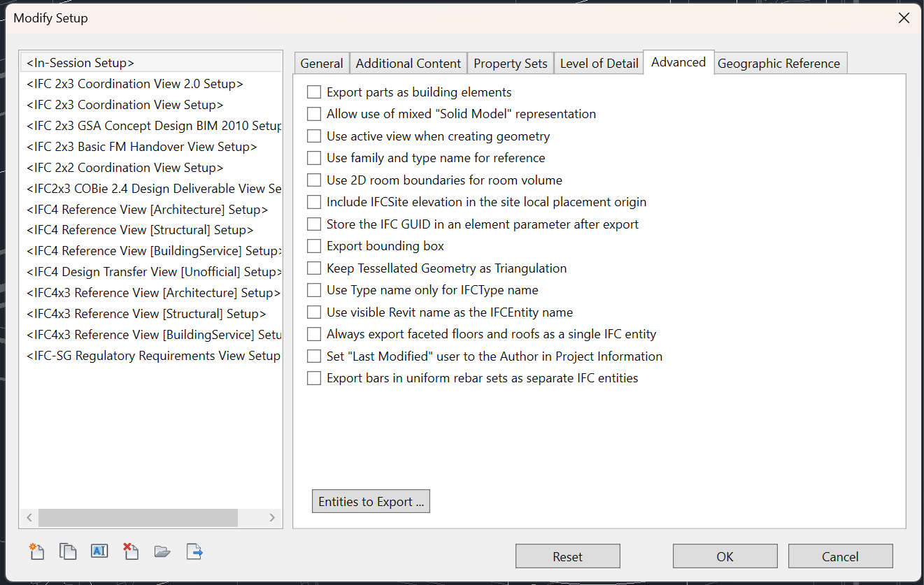This screenshot has height=585, width=924.
Task: Switch to the Property Sets tab
Action: coord(511,63)
